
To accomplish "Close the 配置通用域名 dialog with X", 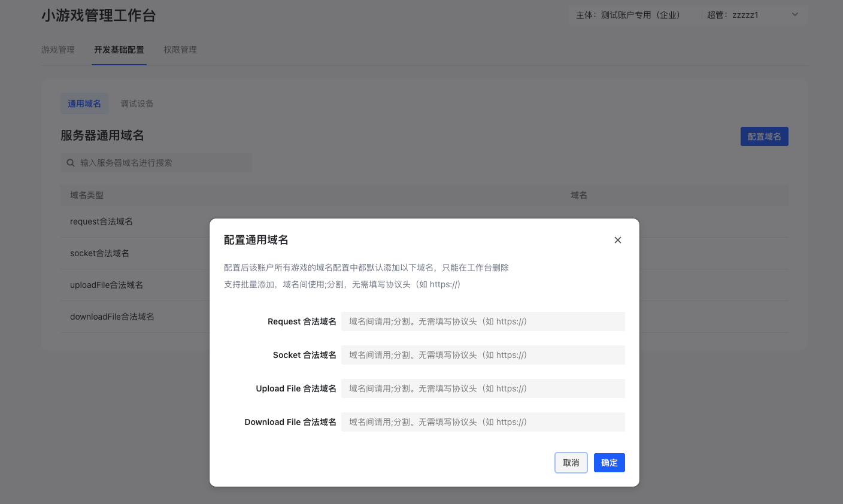I will coord(618,240).
